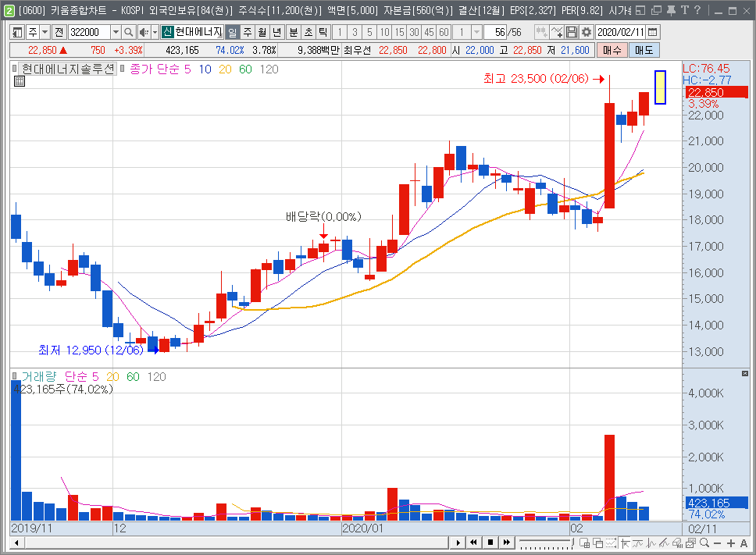Select the 15 interval button
Screen dimensions: 756x555
399,32
